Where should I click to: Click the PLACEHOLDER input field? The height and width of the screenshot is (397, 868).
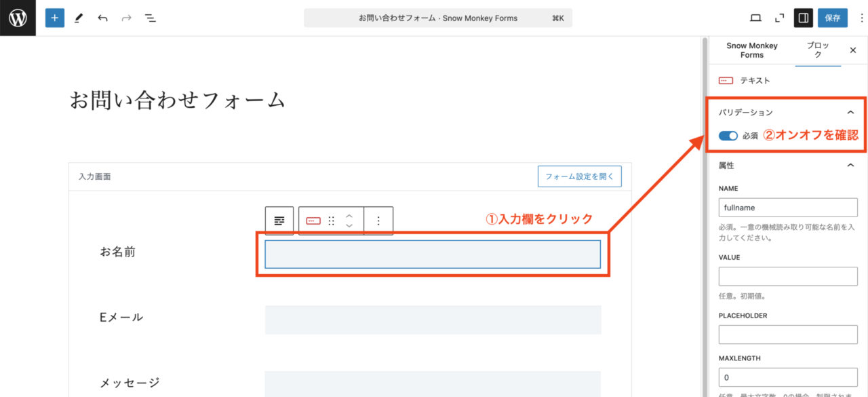pyautogui.click(x=788, y=335)
